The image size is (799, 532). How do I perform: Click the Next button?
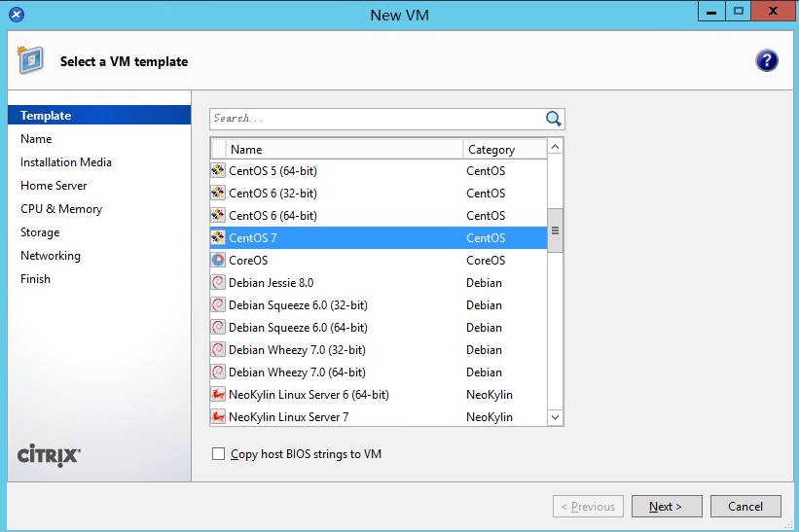[x=667, y=506]
